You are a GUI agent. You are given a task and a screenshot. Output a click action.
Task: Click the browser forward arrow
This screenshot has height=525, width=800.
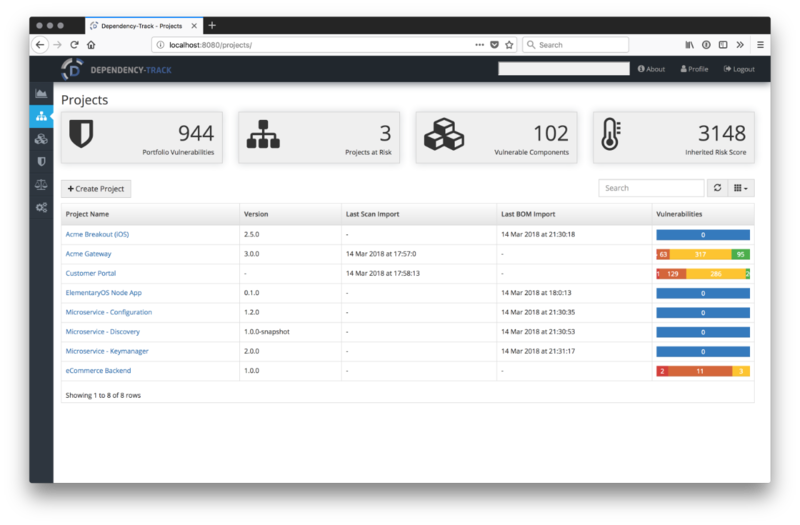(57, 45)
